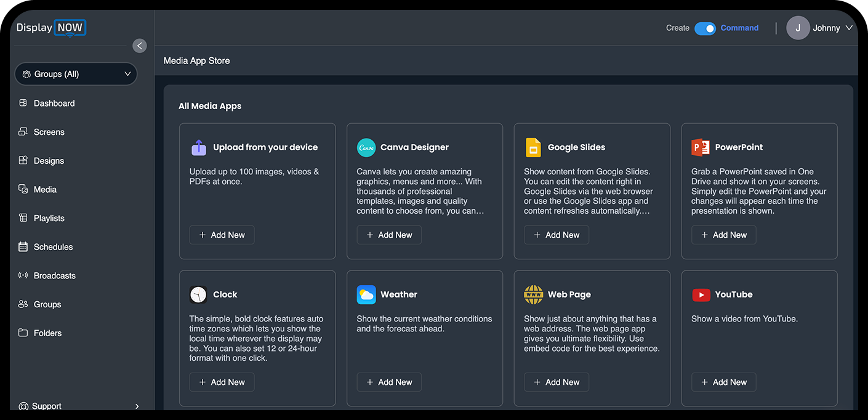
Task: Open Playlists from the sidebar
Action: [49, 218]
